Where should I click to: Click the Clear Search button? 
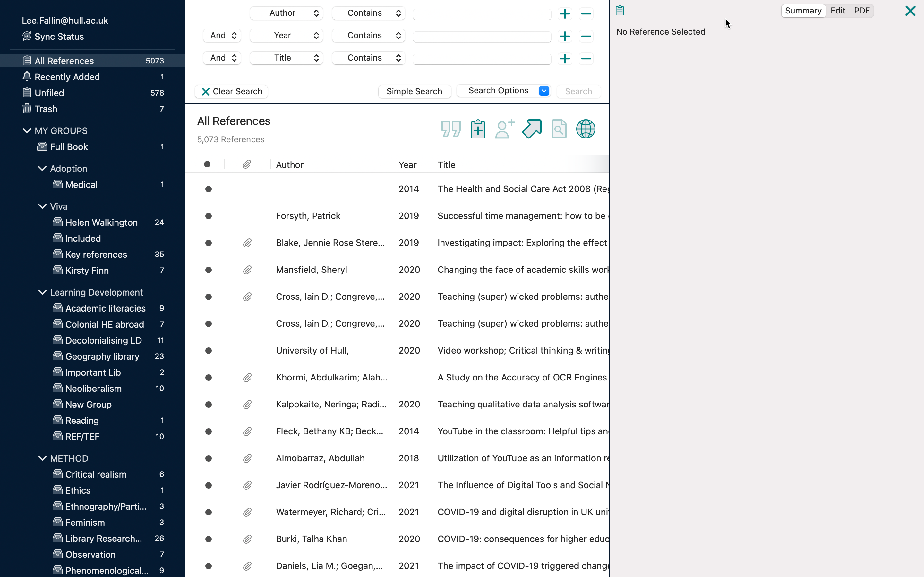231,92
